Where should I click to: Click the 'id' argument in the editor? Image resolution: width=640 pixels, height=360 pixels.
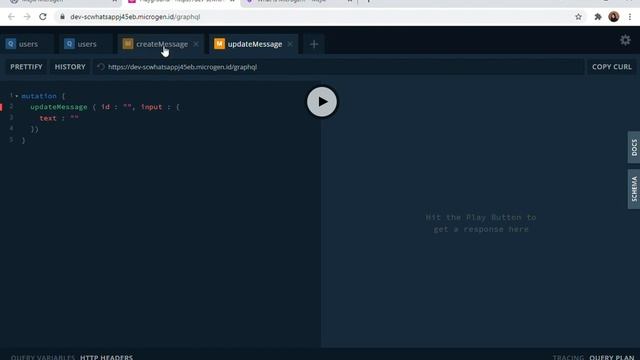coord(105,107)
